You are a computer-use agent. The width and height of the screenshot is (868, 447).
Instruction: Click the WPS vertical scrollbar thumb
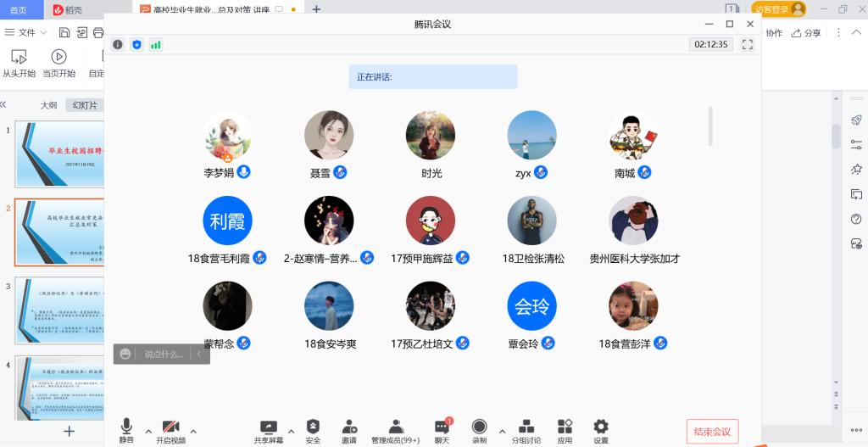pos(836,136)
